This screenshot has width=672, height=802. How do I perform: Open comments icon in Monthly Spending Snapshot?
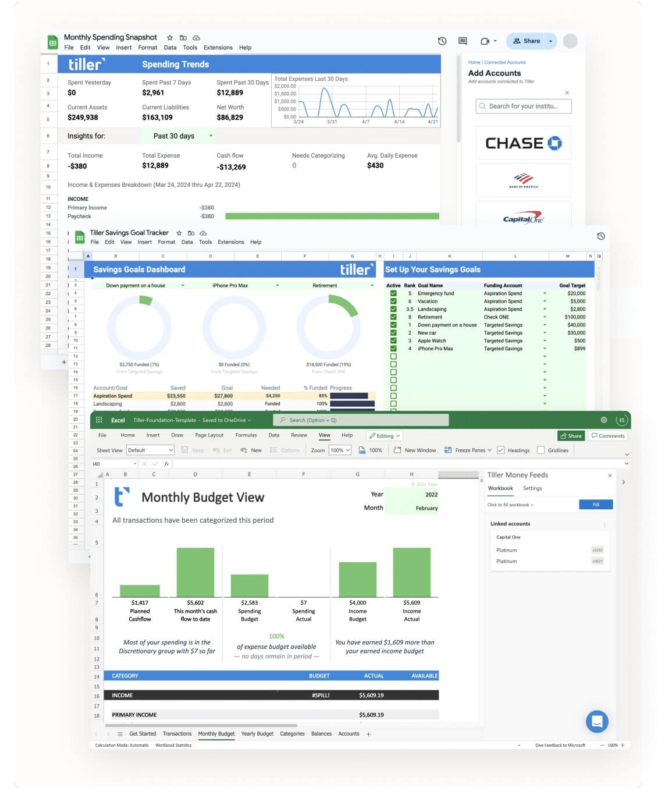click(463, 41)
